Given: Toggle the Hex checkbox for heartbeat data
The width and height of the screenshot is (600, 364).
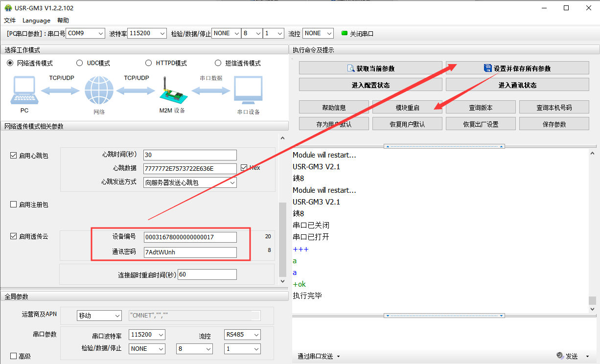Looking at the screenshot, I should (x=244, y=168).
